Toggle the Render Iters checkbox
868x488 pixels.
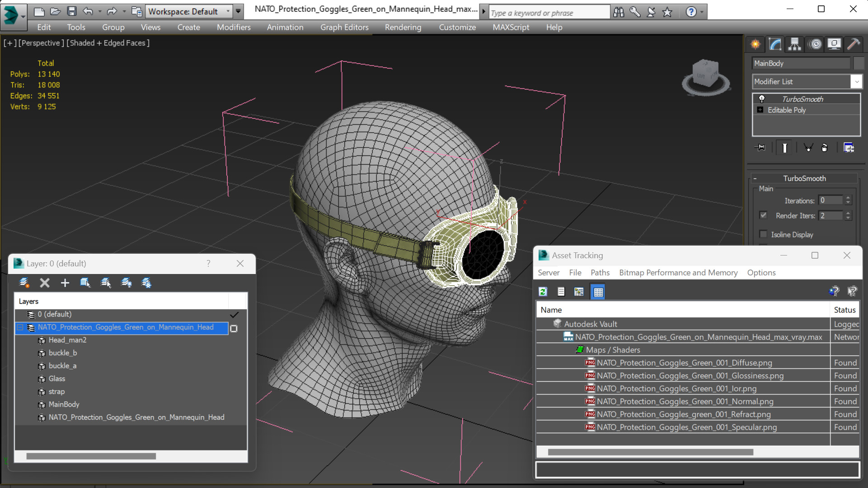click(763, 215)
